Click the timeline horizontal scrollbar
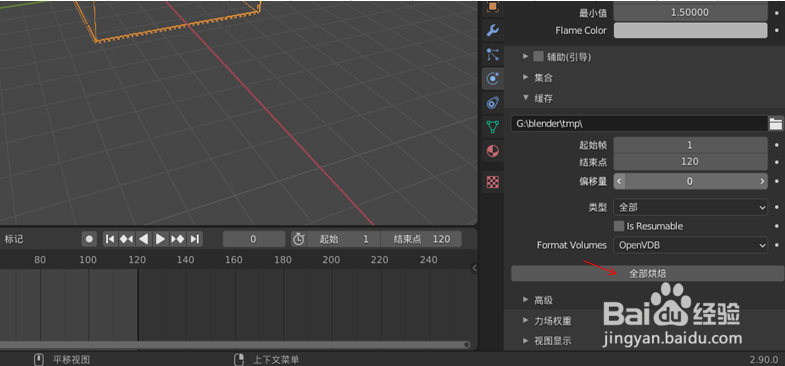The image size is (785, 366). pos(234,344)
